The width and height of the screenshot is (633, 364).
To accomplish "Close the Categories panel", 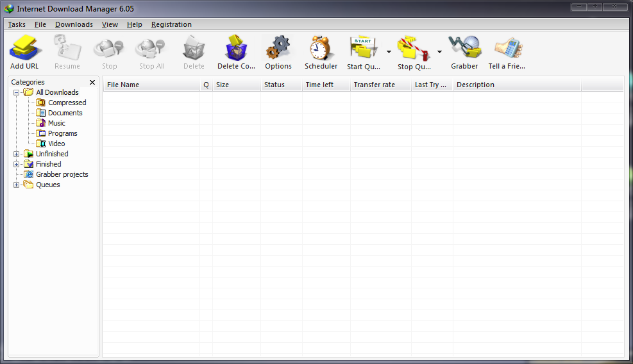I will [x=92, y=82].
